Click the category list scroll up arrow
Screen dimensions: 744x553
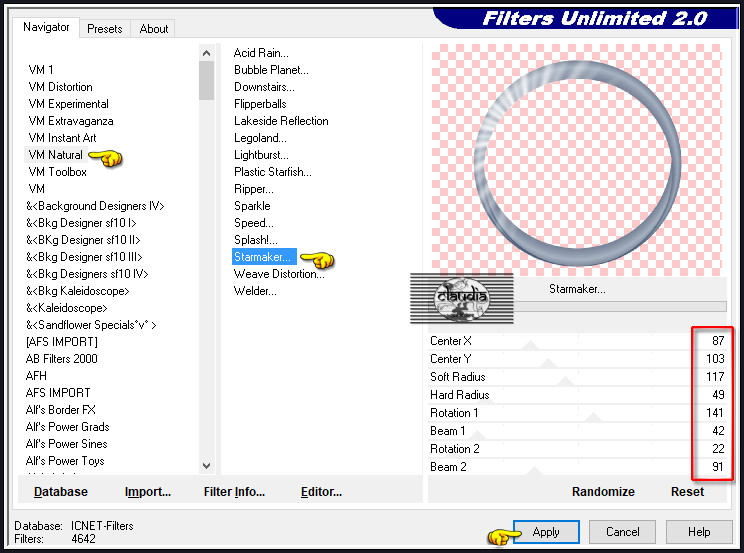point(206,53)
